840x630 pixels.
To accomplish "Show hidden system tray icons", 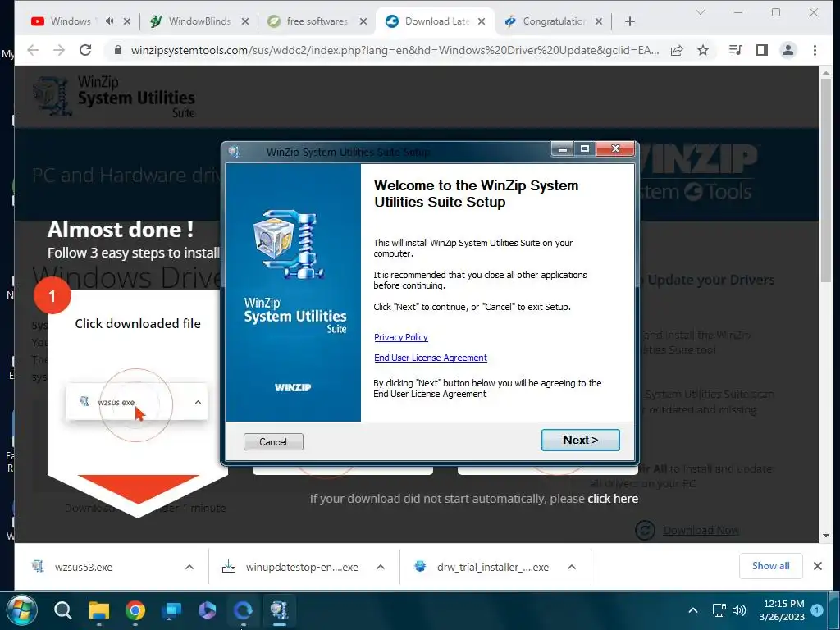I will (692, 610).
